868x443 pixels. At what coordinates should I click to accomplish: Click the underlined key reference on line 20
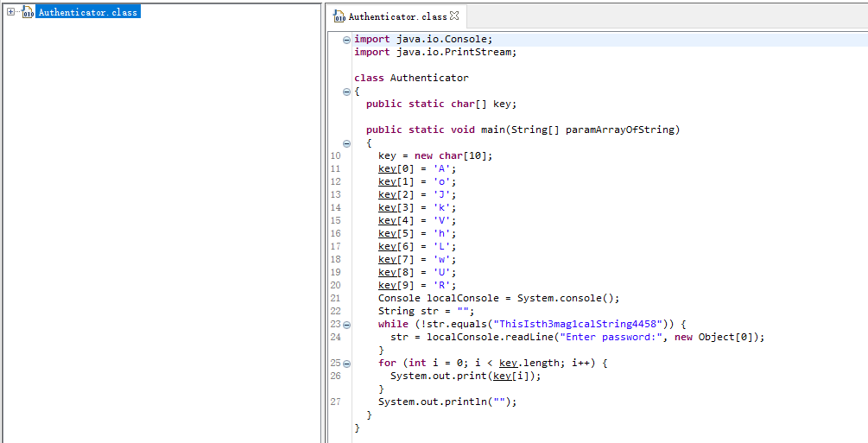tap(387, 285)
